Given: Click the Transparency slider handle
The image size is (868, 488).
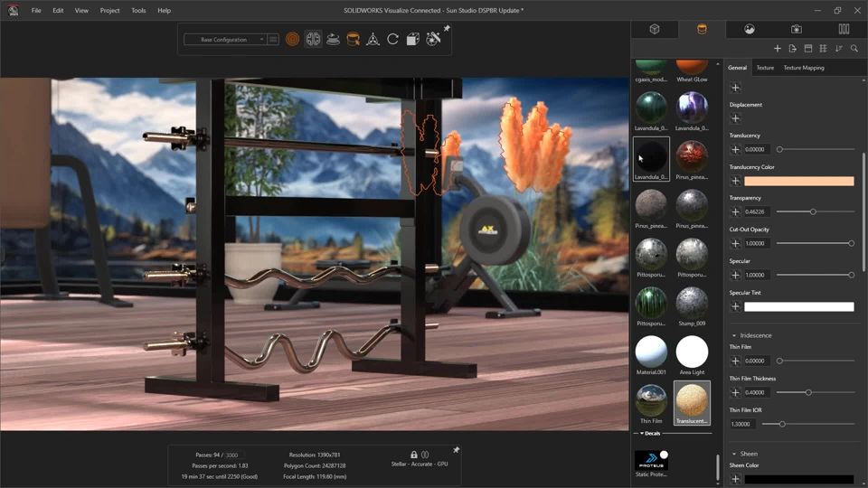Looking at the screenshot, I should coord(813,211).
